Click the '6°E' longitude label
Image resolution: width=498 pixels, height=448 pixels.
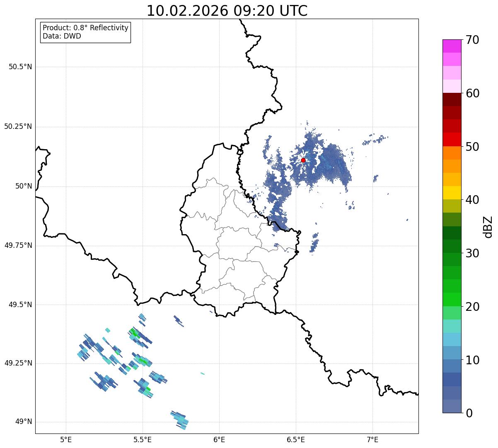[219, 439]
